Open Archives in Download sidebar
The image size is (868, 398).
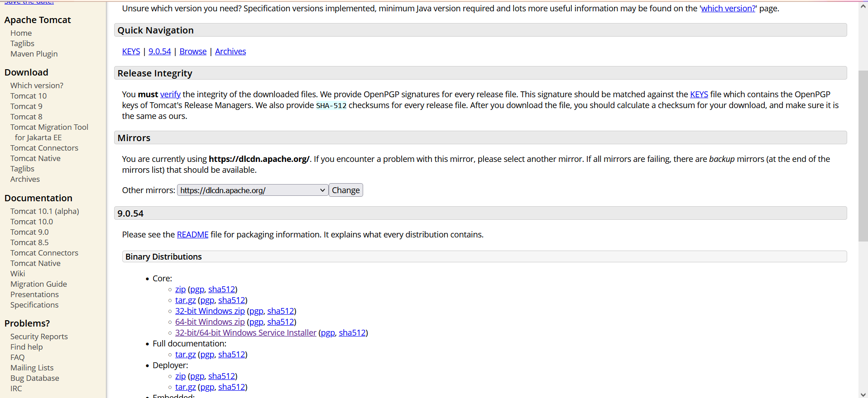[x=25, y=179]
